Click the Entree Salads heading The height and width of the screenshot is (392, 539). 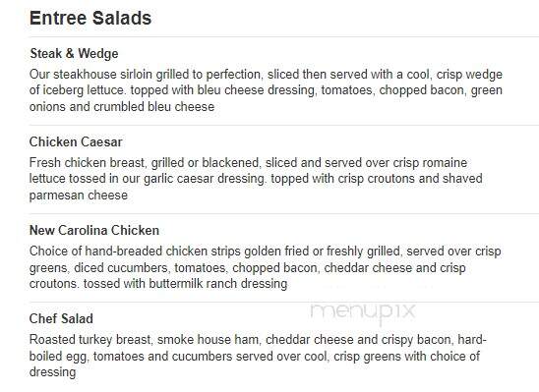point(90,18)
